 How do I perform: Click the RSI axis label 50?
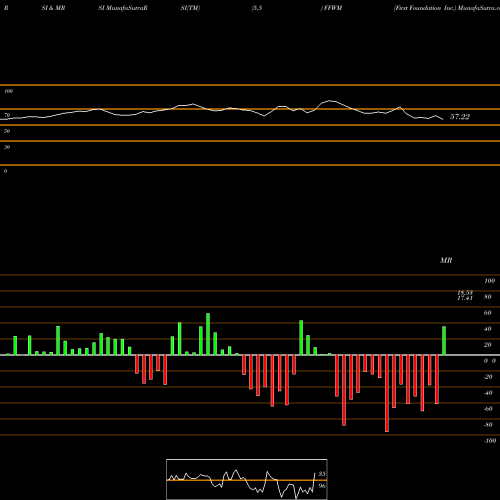(7, 131)
